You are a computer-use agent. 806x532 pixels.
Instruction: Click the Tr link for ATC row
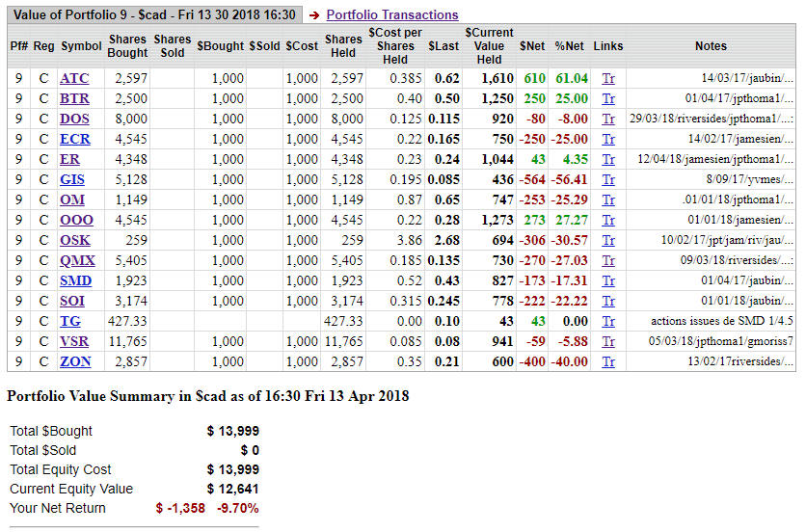coord(608,79)
